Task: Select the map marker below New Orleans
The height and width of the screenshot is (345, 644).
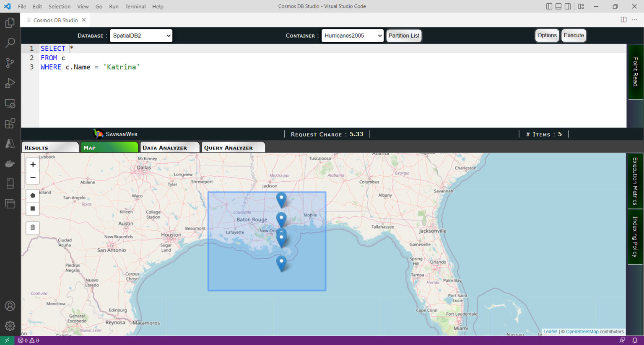Action: 281,262
